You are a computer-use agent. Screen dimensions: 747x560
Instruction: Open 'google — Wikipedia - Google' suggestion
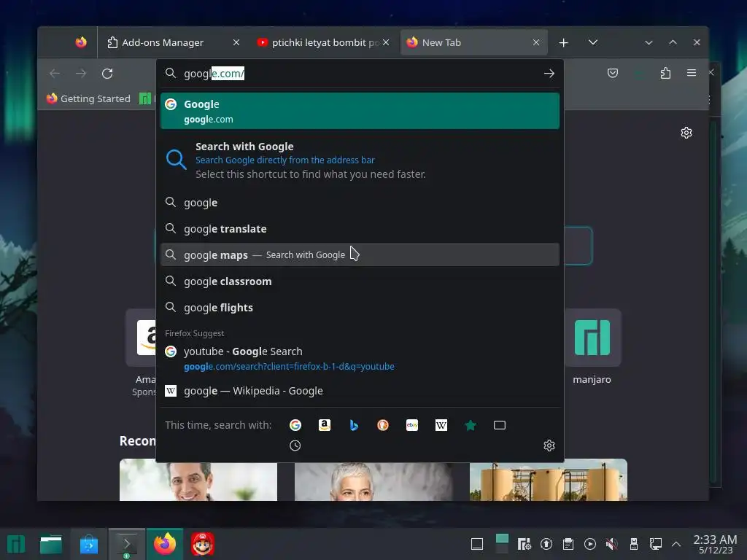(360, 391)
